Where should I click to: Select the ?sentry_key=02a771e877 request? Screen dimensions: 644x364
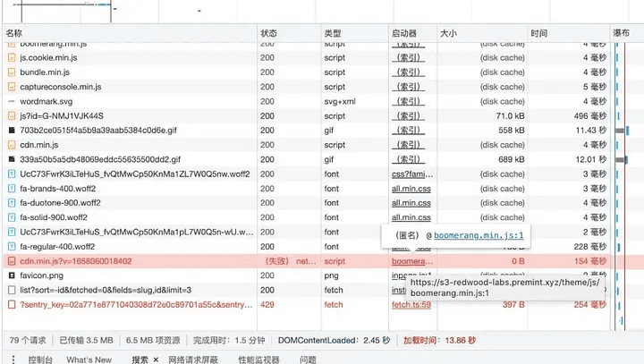click(x=305, y=305)
